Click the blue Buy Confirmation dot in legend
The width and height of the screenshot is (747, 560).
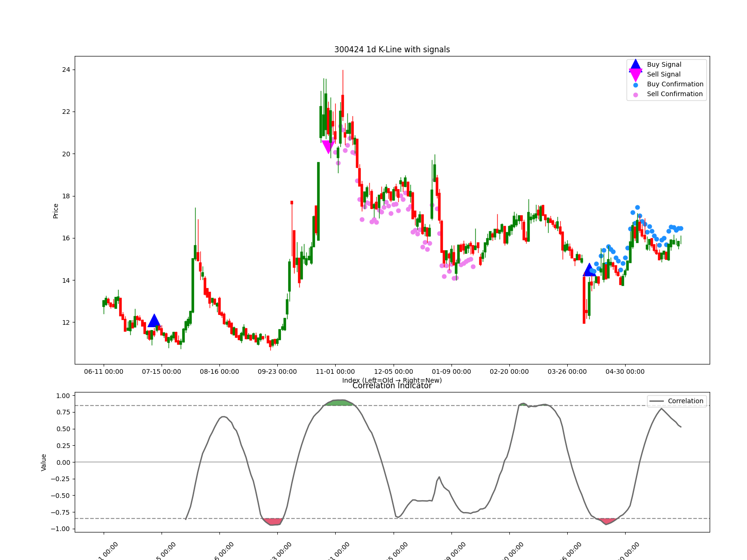(x=635, y=85)
